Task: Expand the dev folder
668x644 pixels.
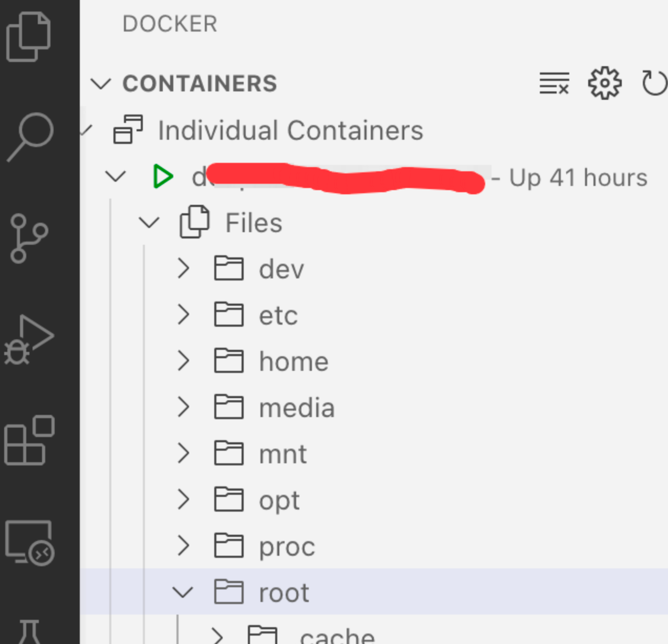Action: (183, 268)
